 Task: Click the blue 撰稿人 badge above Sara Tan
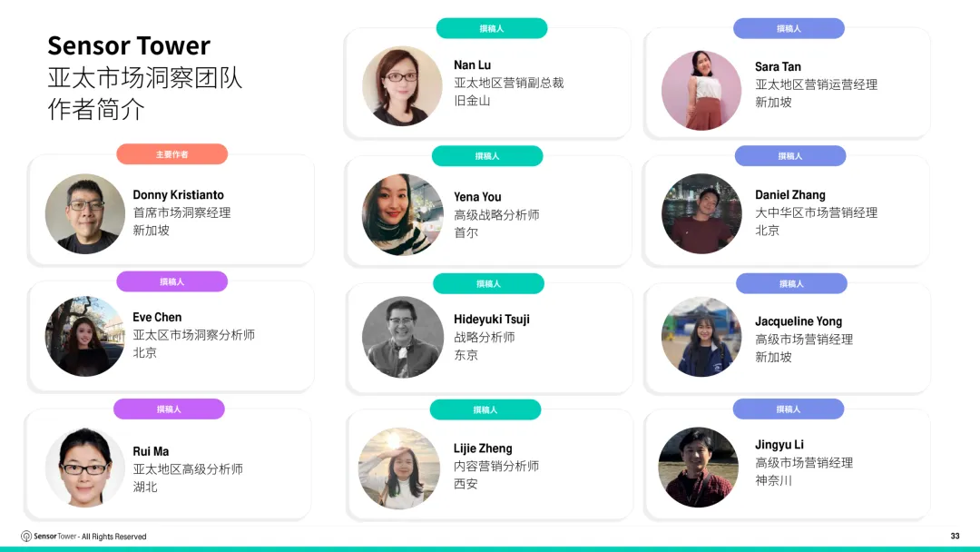click(789, 28)
